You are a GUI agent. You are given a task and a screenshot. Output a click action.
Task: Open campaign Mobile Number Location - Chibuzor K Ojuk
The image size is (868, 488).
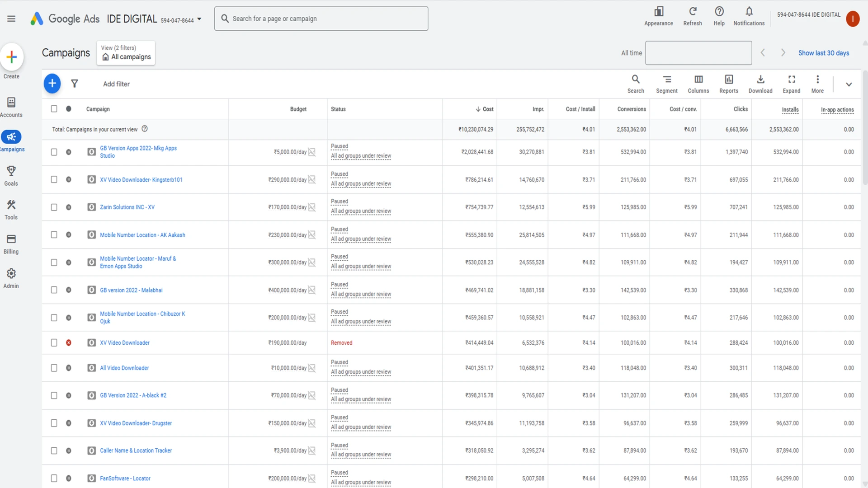(x=142, y=317)
